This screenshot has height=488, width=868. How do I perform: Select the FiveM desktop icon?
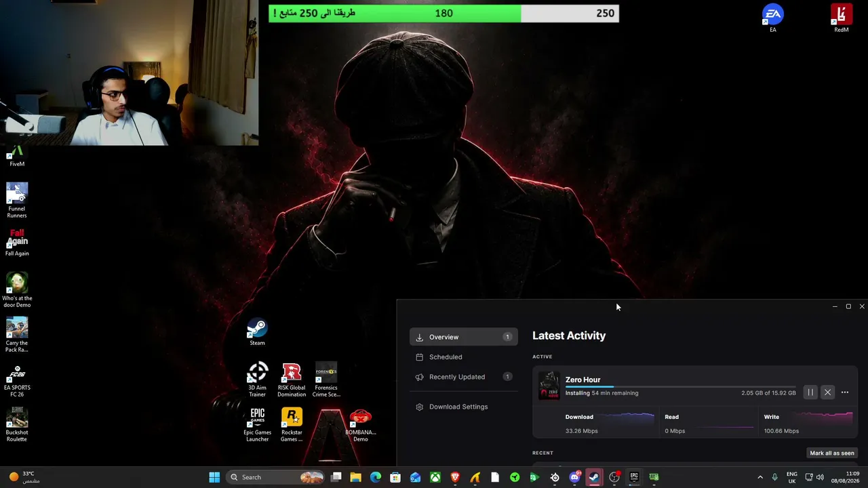click(x=17, y=157)
